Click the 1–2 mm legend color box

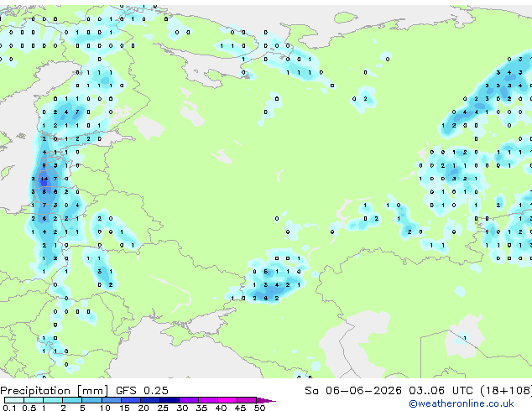pyautogui.click(x=53, y=400)
